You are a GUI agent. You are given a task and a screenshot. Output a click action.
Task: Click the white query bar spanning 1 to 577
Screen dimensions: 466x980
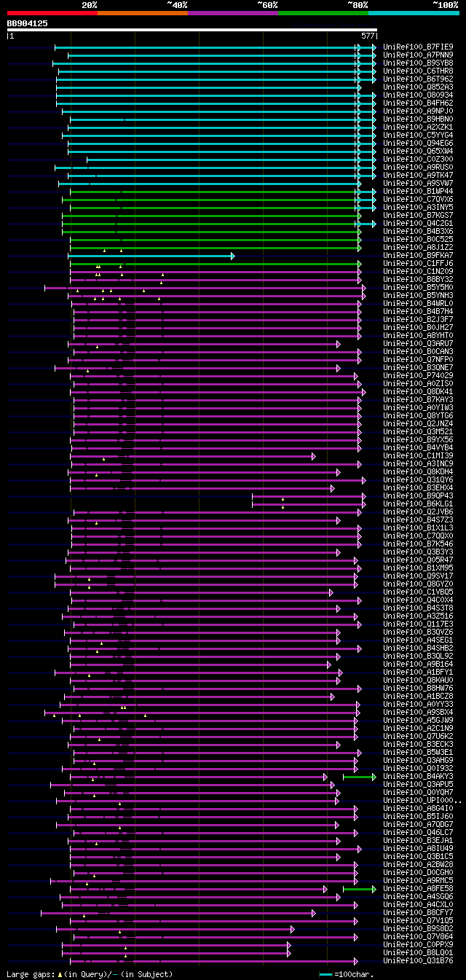pyautogui.click(x=191, y=30)
